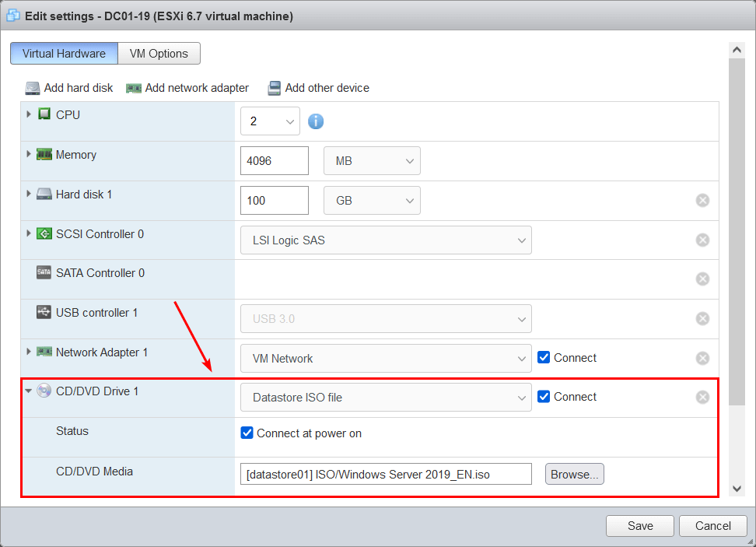Click the green CPU chip icon
The height and width of the screenshot is (547, 756).
pyautogui.click(x=44, y=114)
